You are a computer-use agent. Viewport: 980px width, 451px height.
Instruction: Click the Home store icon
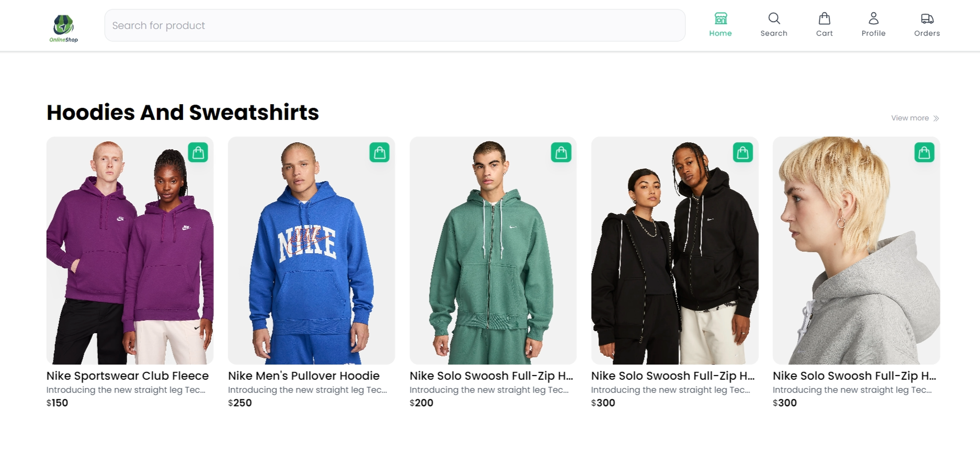click(720, 19)
